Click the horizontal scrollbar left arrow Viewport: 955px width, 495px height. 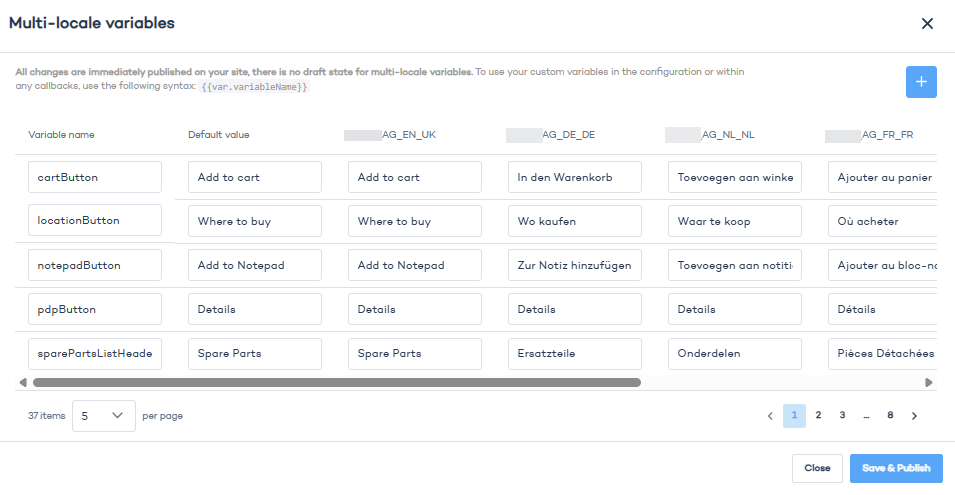(23, 382)
